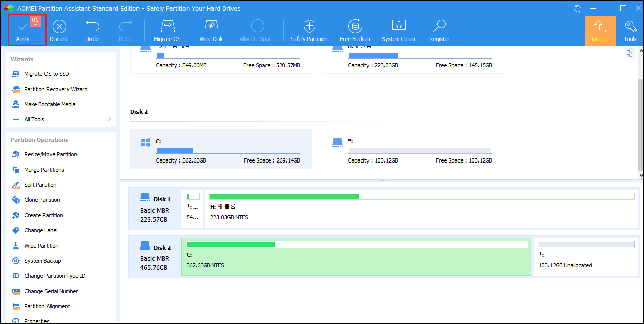Select the 549.00MB capacity partition card
644x324 pixels.
coord(221,60)
